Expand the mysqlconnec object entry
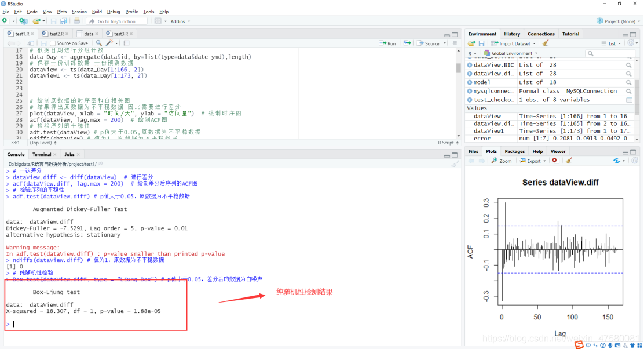The image size is (644, 349). pyautogui.click(x=470, y=91)
